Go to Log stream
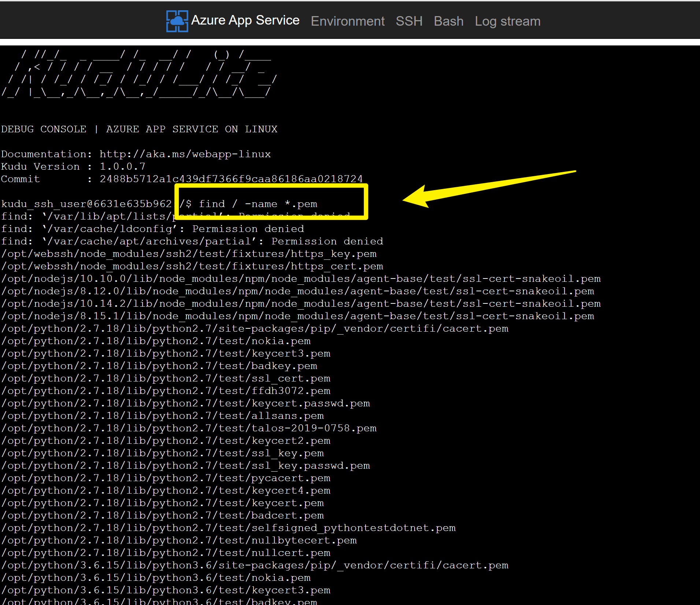 coord(507,21)
